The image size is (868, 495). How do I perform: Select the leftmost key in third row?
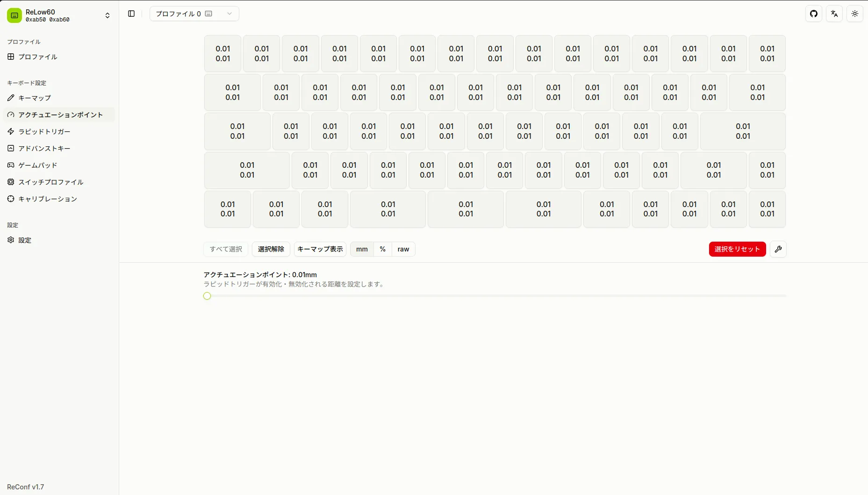pyautogui.click(x=237, y=131)
